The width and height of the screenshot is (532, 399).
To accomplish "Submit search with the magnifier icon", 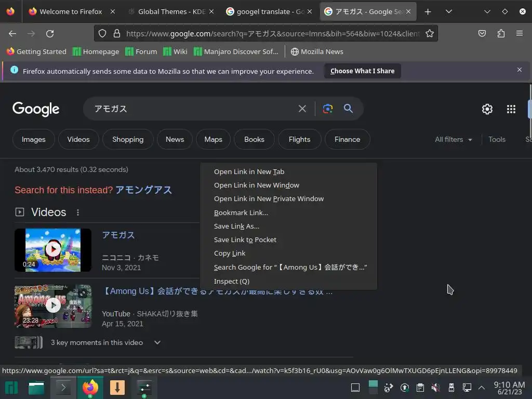I will coord(348,109).
